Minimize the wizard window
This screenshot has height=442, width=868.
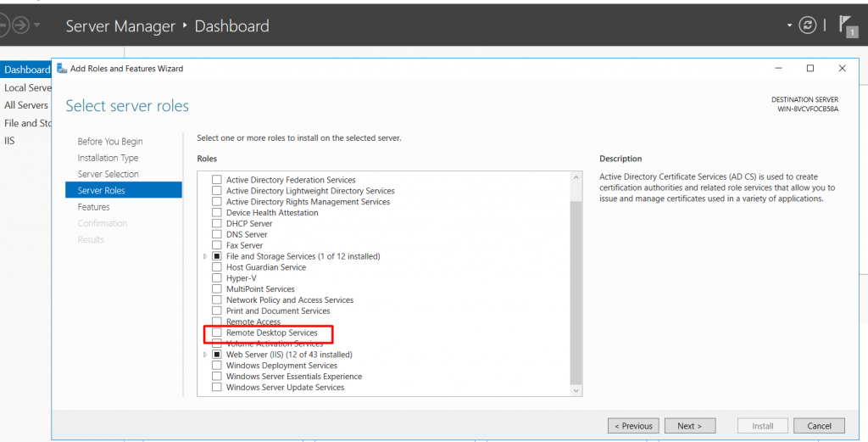[x=778, y=68]
